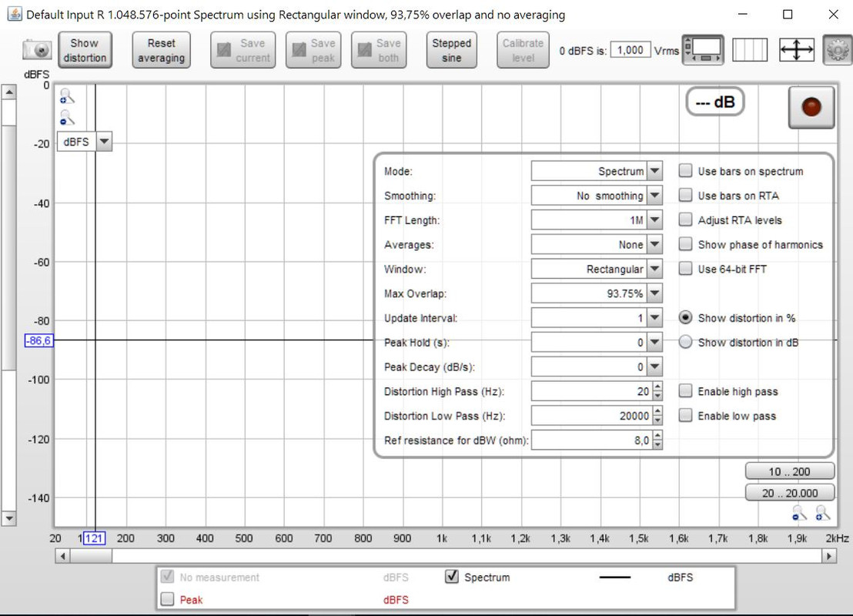
Task: Click the horizontal scrollbar thumb
Action: coord(92,556)
